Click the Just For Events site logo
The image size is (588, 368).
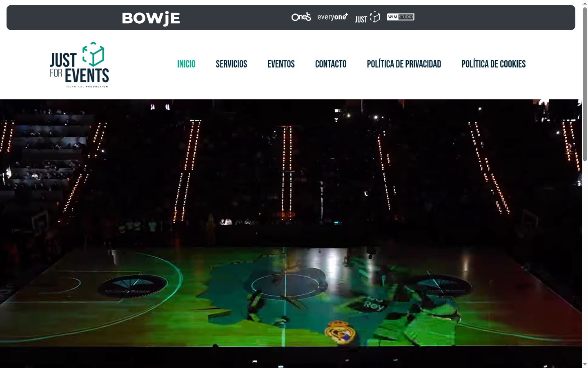pyautogui.click(x=80, y=65)
